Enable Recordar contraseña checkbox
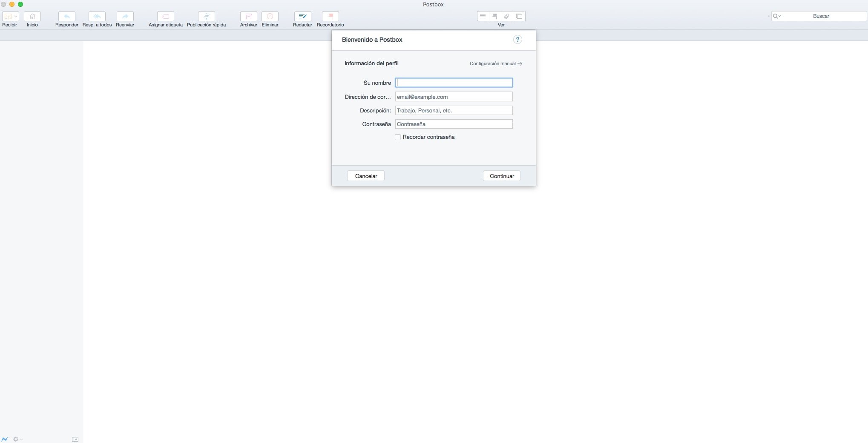The image size is (868, 443). pyautogui.click(x=398, y=137)
